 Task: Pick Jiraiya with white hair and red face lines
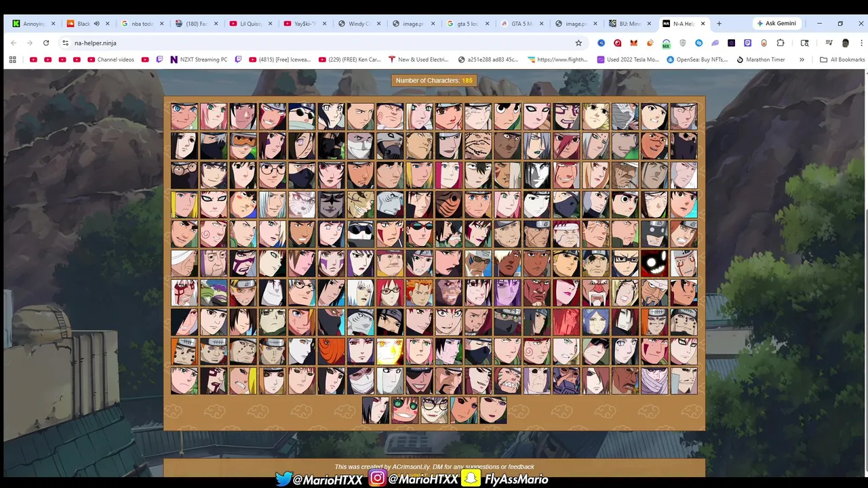coord(184,293)
